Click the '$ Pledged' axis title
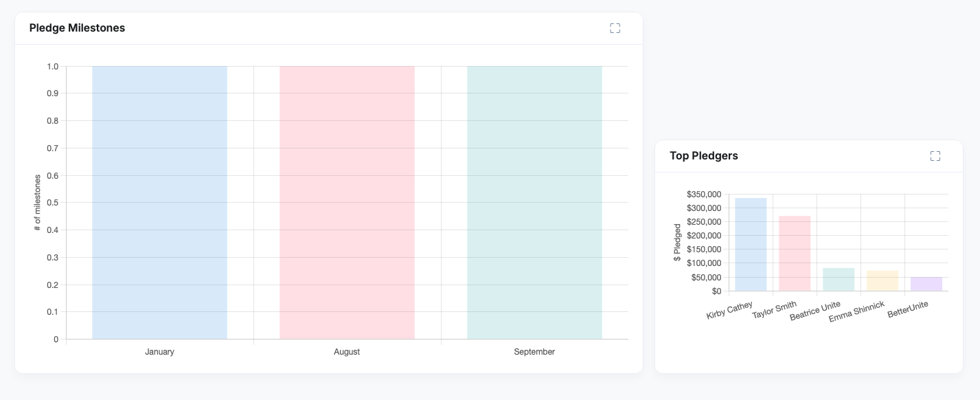980x400 pixels. pos(678,243)
